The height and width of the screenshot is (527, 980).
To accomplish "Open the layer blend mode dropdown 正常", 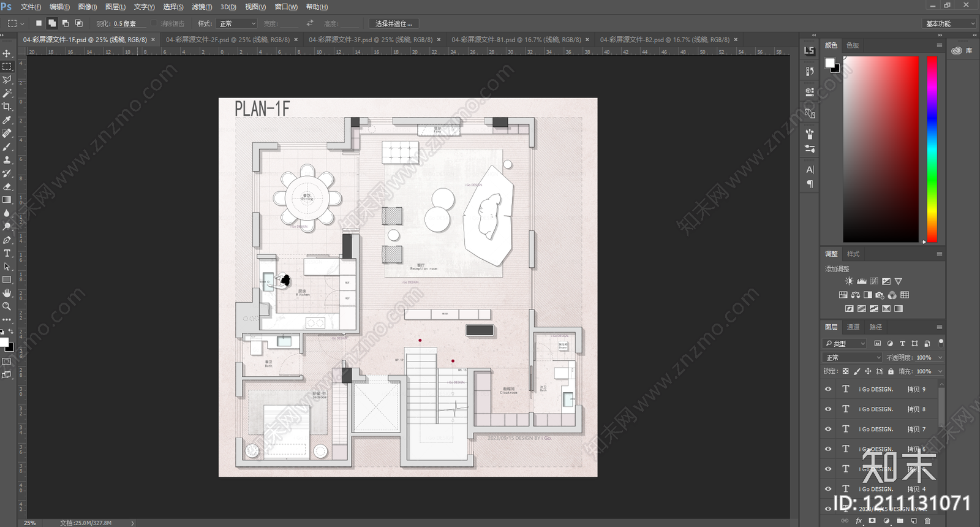I will click(853, 357).
